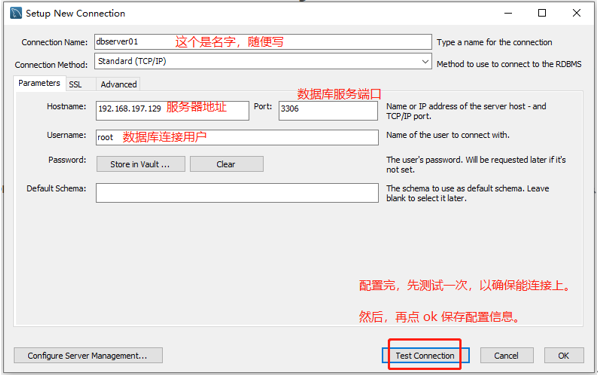Click into the Hostname field
Viewport: 598px width, 375px height.
[173, 111]
